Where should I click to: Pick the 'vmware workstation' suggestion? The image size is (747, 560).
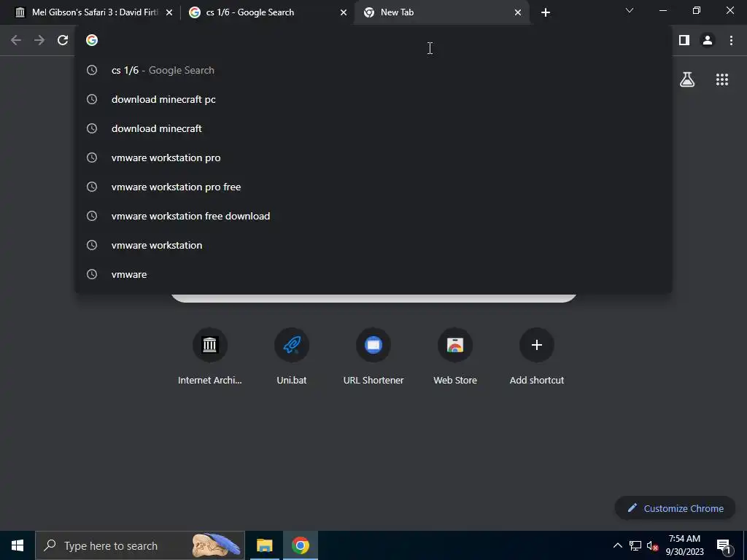373,245
